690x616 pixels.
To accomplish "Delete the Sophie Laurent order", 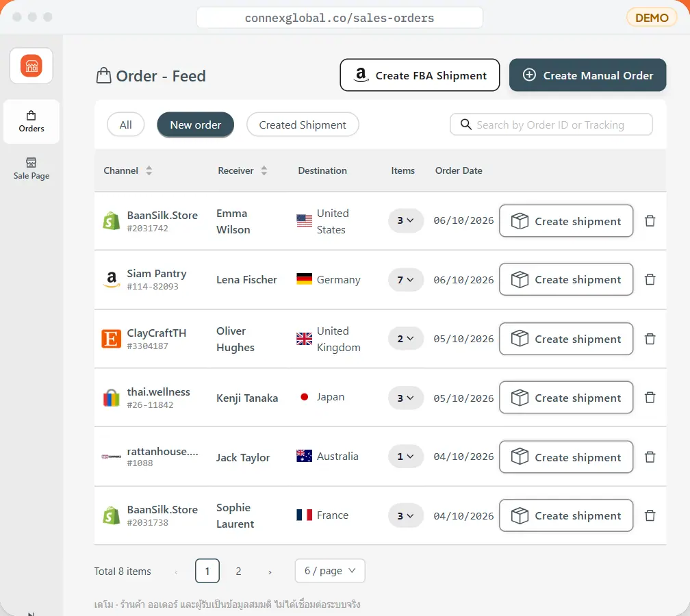I will click(650, 515).
